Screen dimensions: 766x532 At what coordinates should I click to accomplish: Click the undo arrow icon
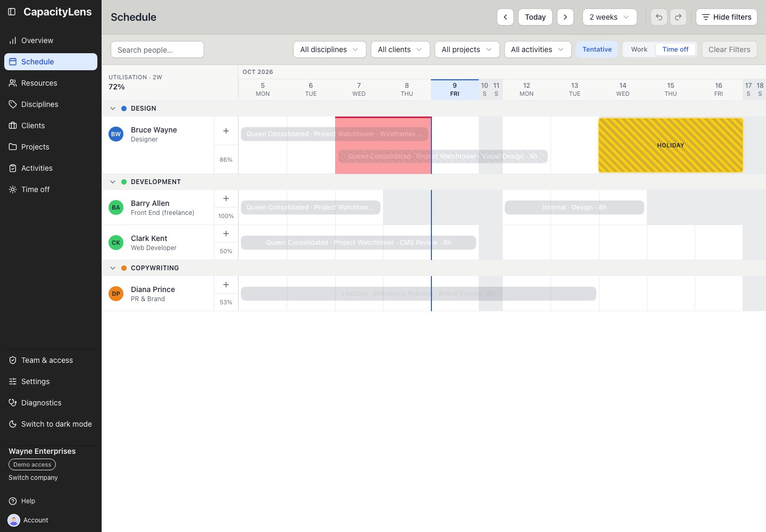(x=659, y=17)
